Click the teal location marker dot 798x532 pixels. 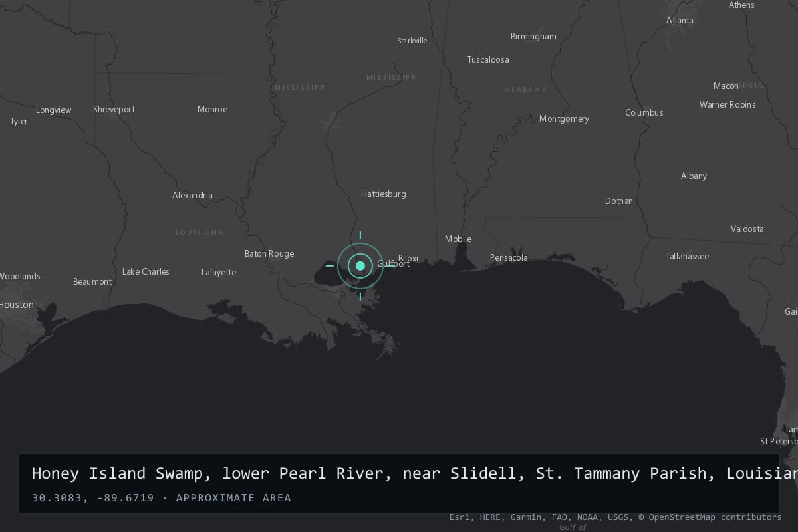tap(360, 266)
